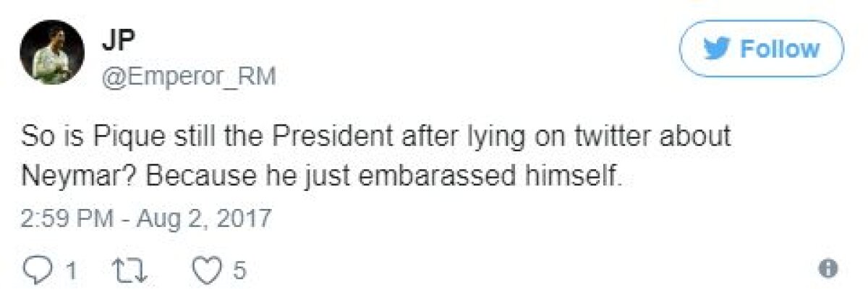
Task: Click the Follow text label
Action: point(780,49)
